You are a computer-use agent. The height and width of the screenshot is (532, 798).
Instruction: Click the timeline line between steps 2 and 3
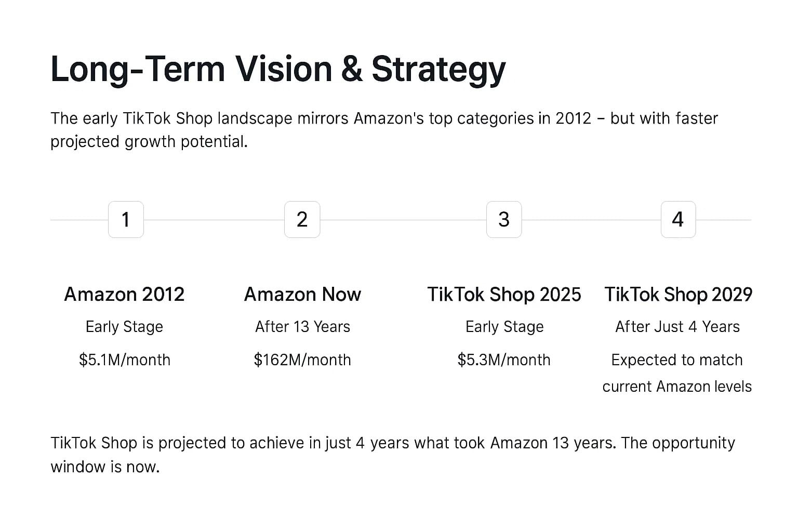point(403,220)
